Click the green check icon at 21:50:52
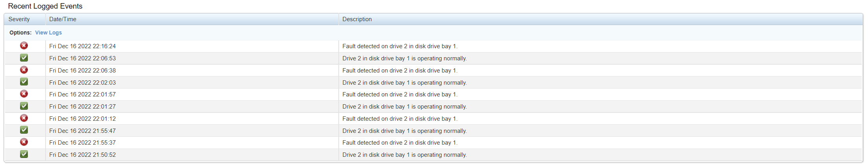Image resolution: width=868 pixels, height=165 pixels. (24, 154)
